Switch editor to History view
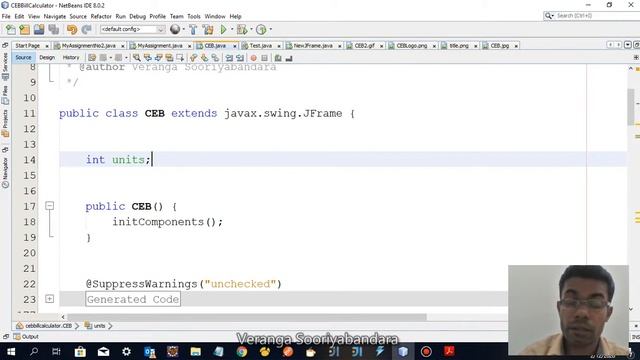Viewport: 640px width, 360px height. tap(71, 58)
